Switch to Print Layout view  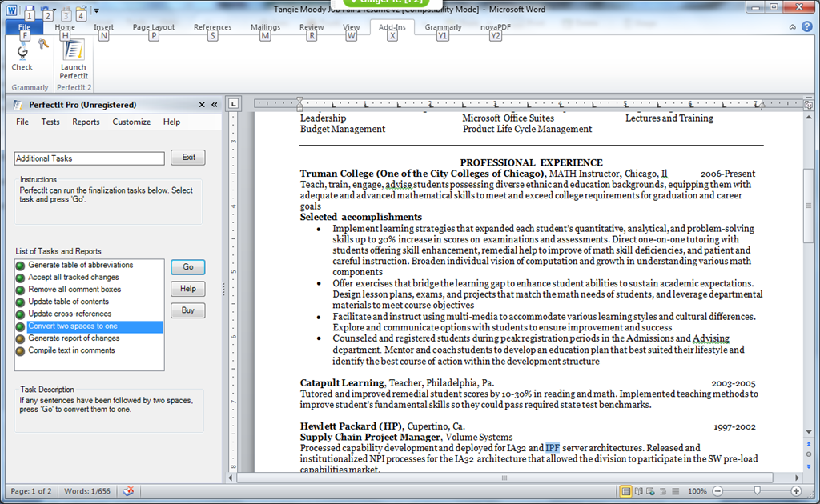coord(625,491)
